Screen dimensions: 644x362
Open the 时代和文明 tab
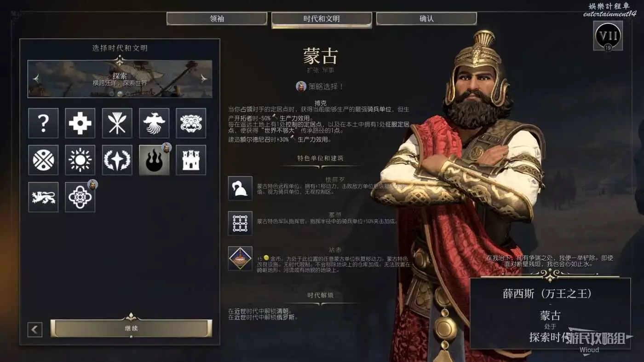pyautogui.click(x=322, y=19)
